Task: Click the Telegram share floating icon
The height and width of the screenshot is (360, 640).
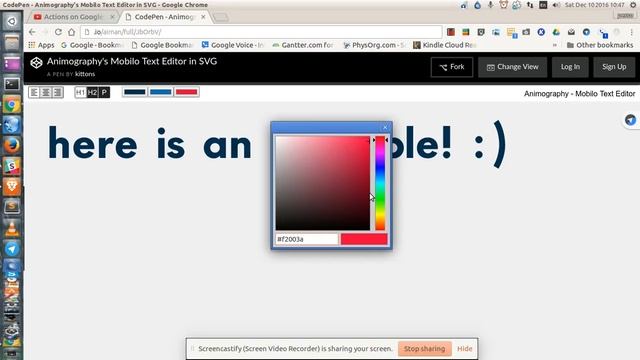Action: 630,120
